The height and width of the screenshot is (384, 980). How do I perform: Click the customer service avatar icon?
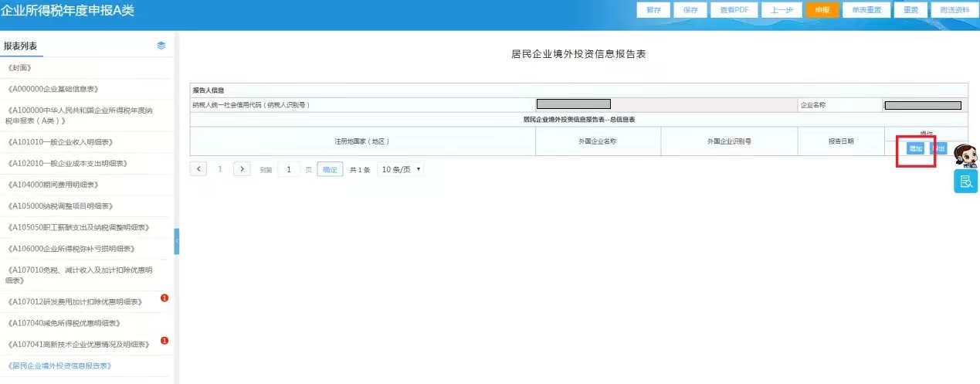pyautogui.click(x=965, y=155)
